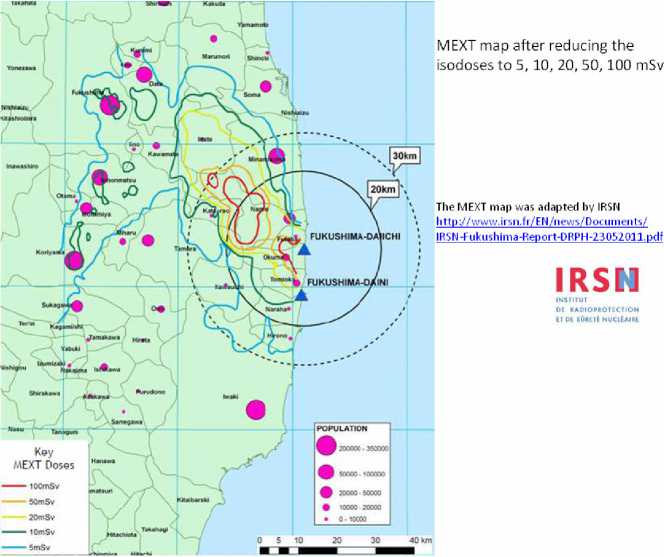Click the 'Samegawa' town label
The width and height of the screenshot is (664, 557).
[x=127, y=422]
